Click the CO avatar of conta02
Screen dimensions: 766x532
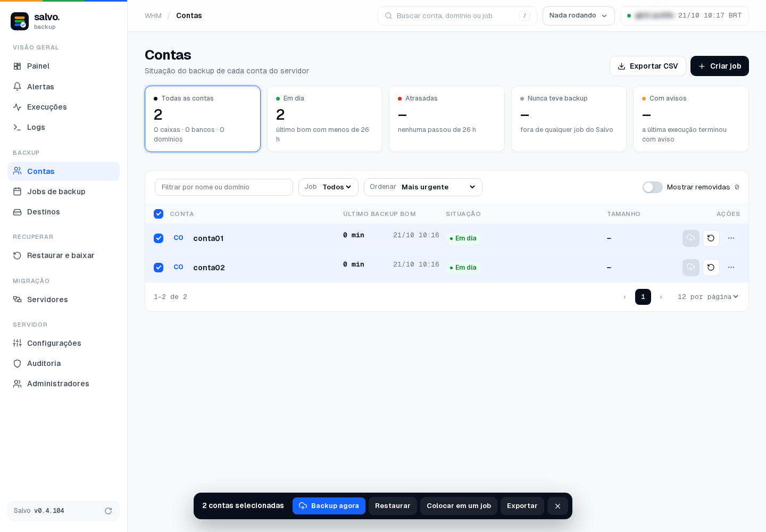[179, 267]
